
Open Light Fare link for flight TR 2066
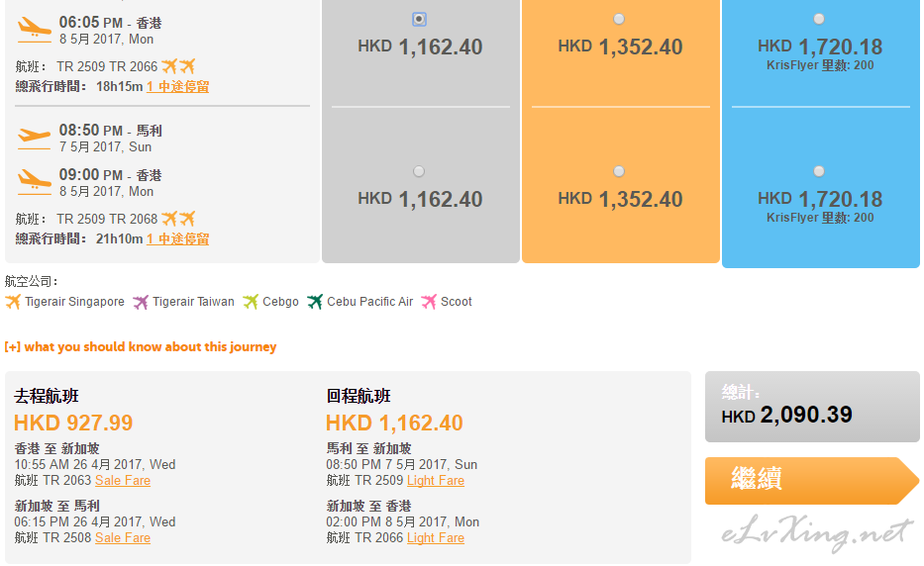click(x=436, y=537)
